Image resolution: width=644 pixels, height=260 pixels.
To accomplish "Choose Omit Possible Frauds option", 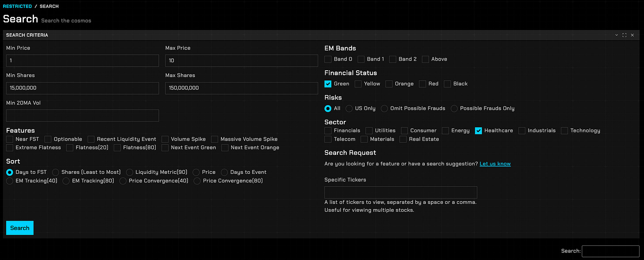I will pyautogui.click(x=384, y=109).
